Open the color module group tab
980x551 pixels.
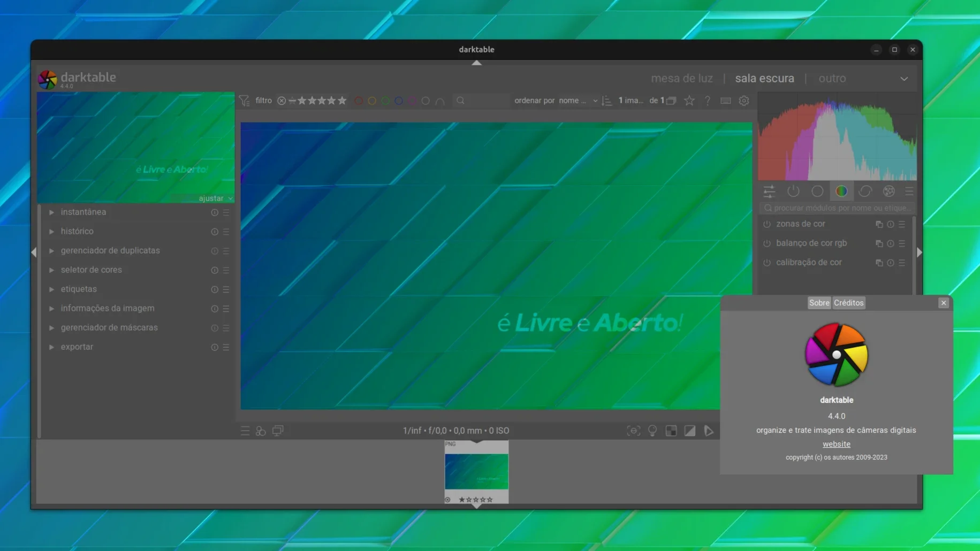(841, 191)
